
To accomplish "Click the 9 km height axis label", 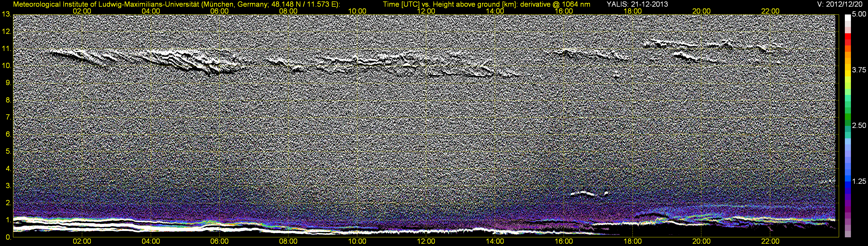I will click(x=8, y=83).
